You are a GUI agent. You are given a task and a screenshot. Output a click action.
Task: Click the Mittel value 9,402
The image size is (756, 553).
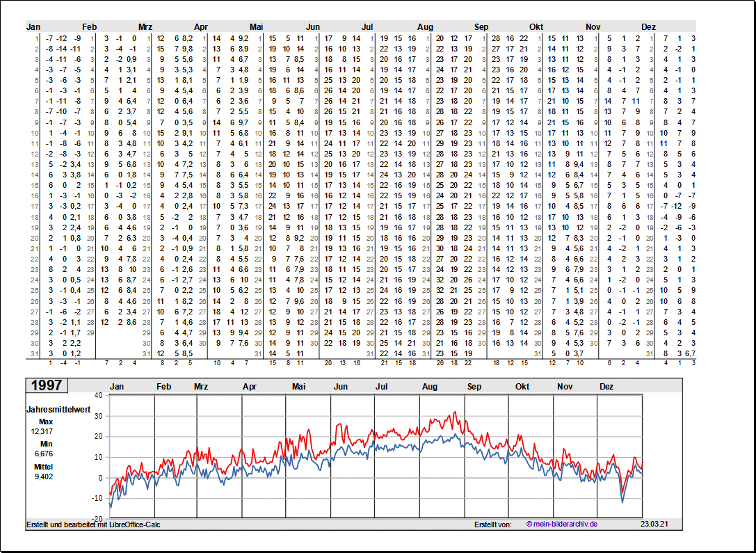click(45, 476)
